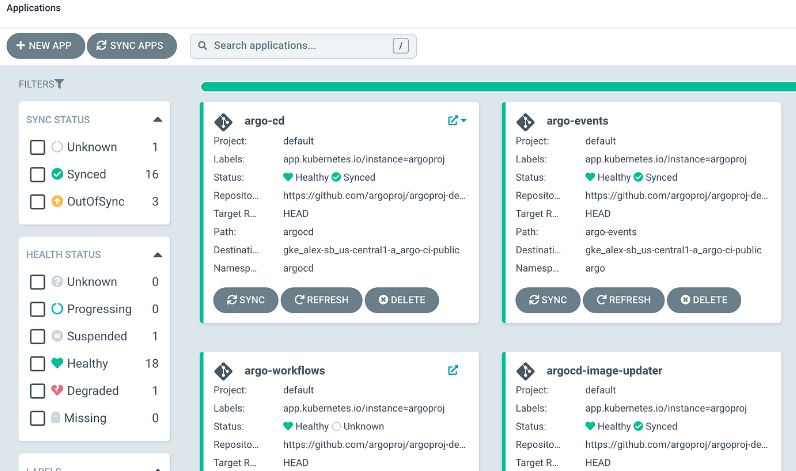Check the Healthy filter checkbox
This screenshot has height=471, width=796.
click(x=38, y=363)
